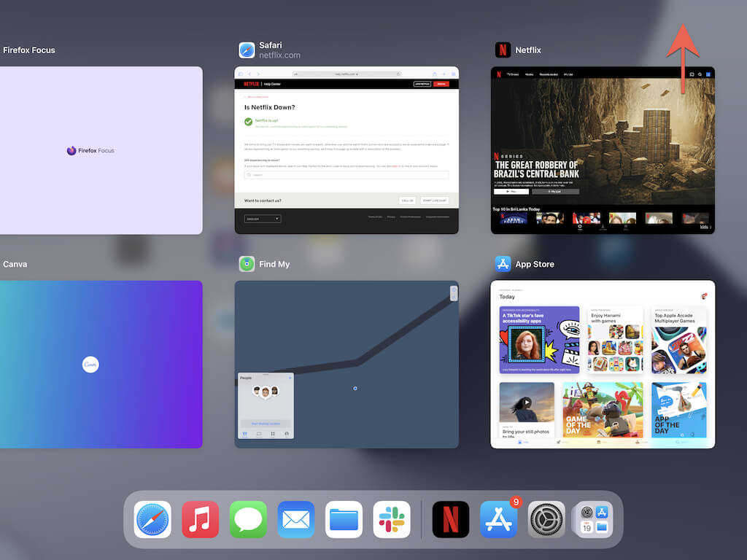Switch to the Canva app card
747x560 pixels.
point(101,365)
